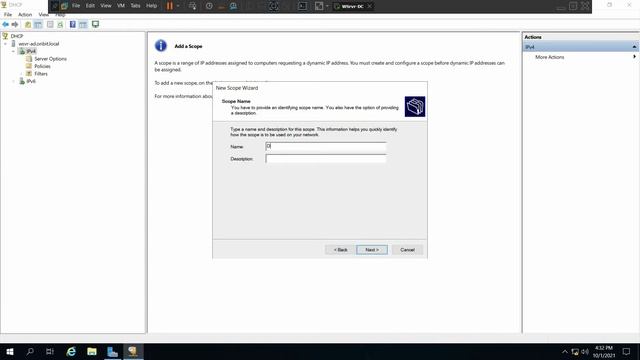Open the VMware File menu

(76, 6)
